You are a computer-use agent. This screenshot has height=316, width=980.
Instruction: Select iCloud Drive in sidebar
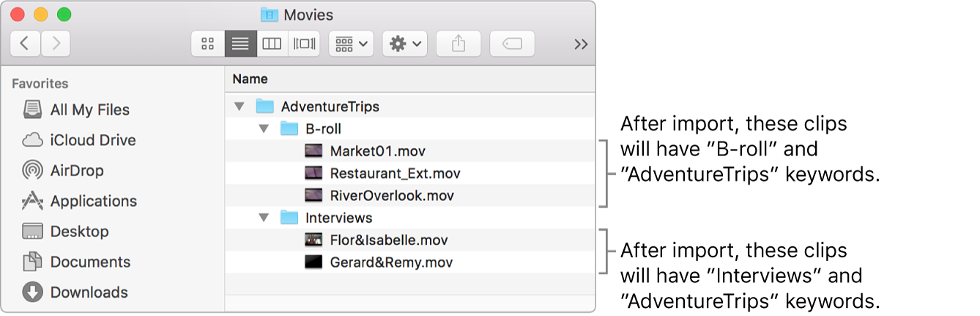tap(92, 140)
